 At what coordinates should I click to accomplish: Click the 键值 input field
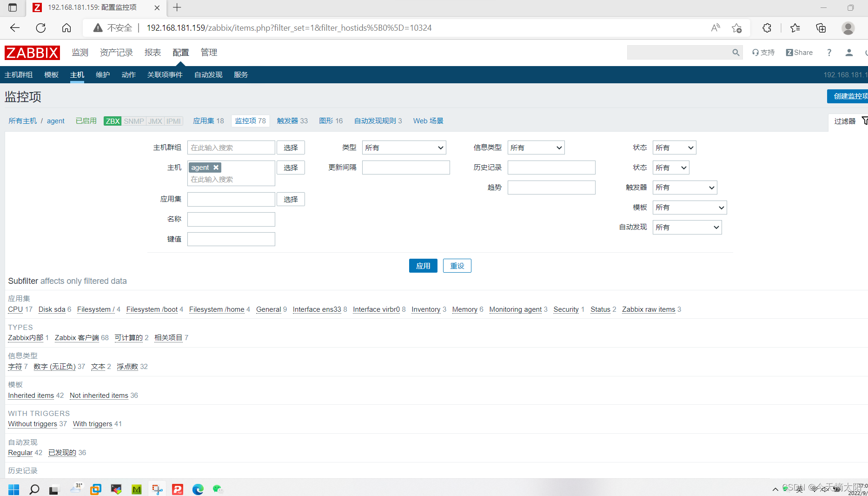click(231, 239)
